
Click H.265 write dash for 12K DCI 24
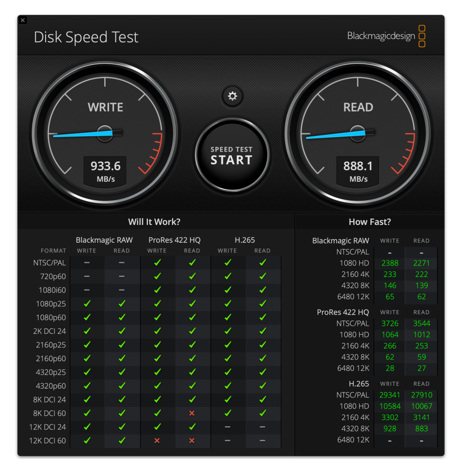click(228, 427)
